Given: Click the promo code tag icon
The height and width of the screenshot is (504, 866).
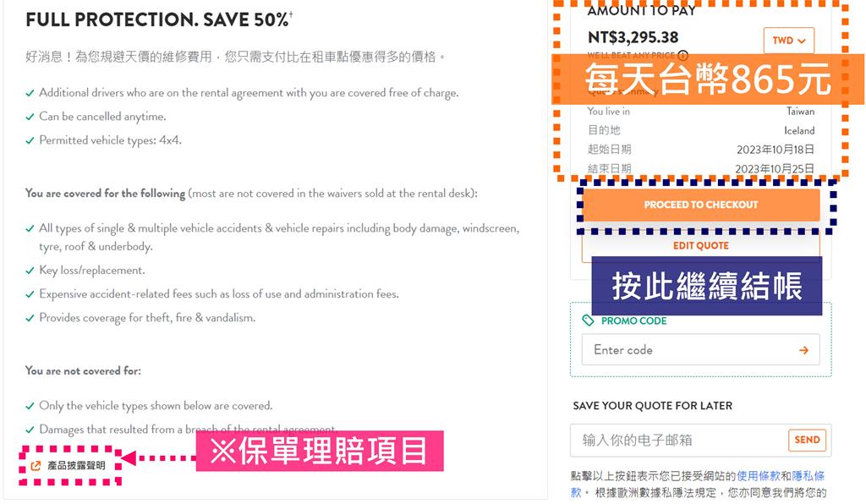Looking at the screenshot, I should (x=589, y=320).
